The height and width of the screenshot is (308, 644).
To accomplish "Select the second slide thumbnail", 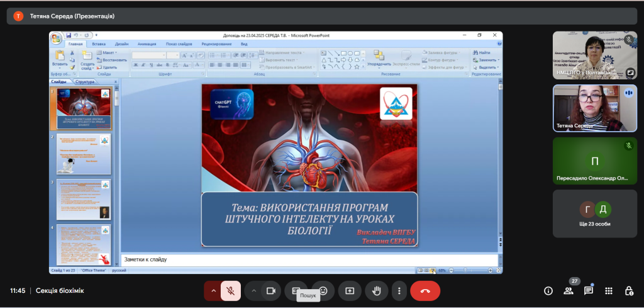I will (83, 154).
